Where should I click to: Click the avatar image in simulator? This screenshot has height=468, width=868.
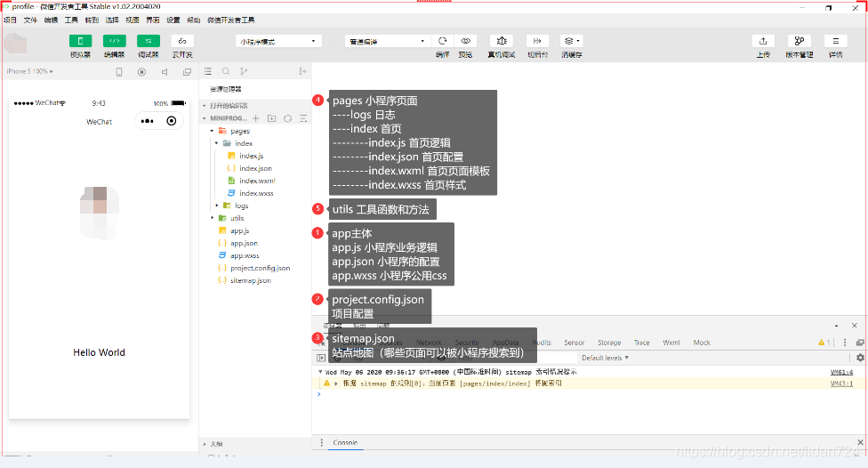tap(99, 212)
